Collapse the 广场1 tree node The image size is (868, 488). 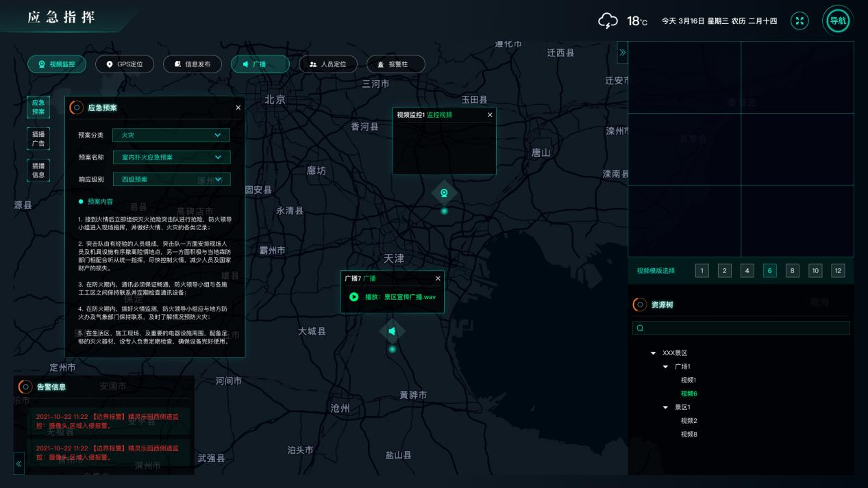pos(665,367)
